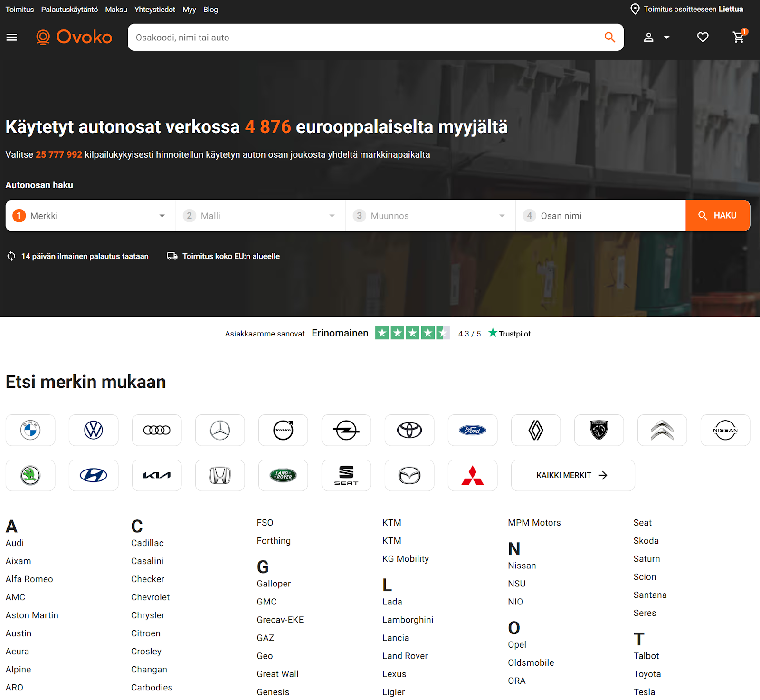Open the Opel text brand link

(x=517, y=645)
